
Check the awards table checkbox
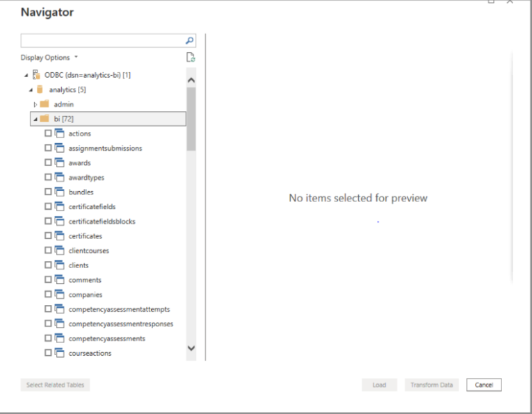pyautogui.click(x=48, y=163)
